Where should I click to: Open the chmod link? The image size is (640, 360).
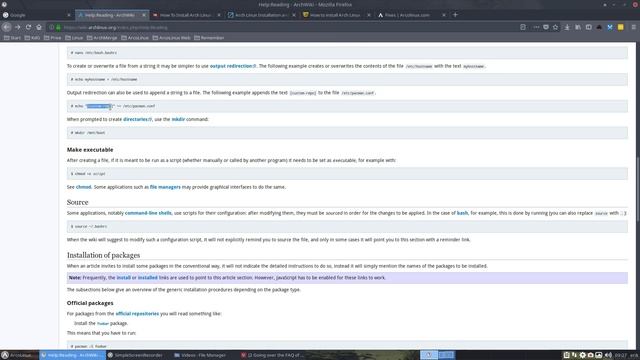(83, 187)
